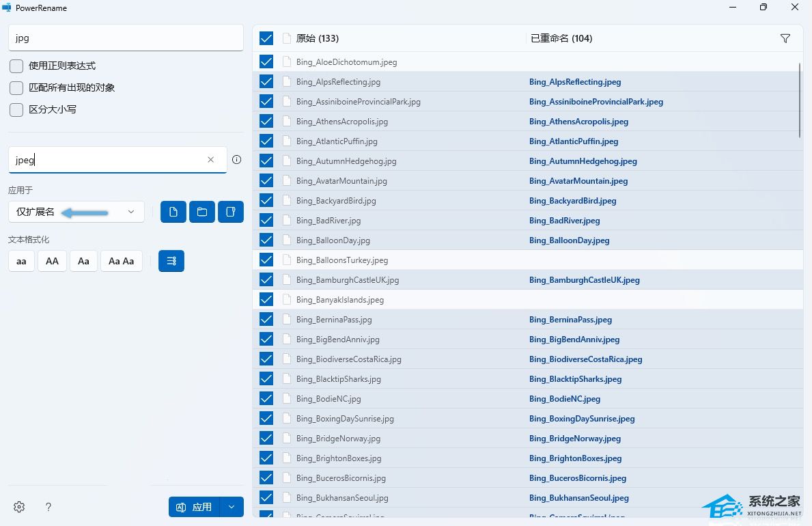The image size is (812, 526).
Task: Click the 已重命名 (104) column header
Action: coord(561,39)
